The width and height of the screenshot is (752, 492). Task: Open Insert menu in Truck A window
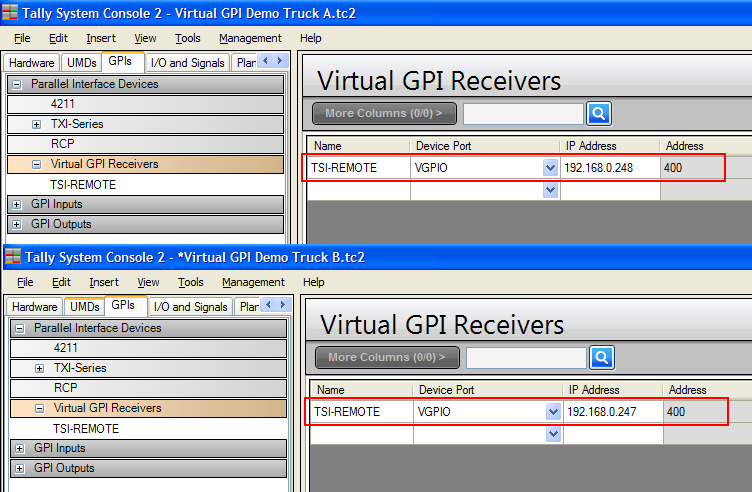click(x=101, y=38)
